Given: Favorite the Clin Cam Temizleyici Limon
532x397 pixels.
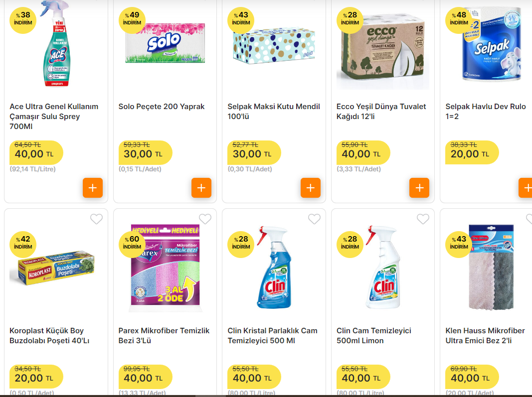Looking at the screenshot, I should point(423,219).
